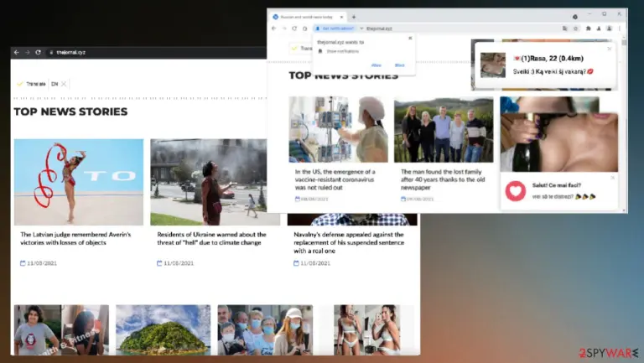Toggle the Translate checkmark option
Screen dimensions: 644x363
point(20,84)
